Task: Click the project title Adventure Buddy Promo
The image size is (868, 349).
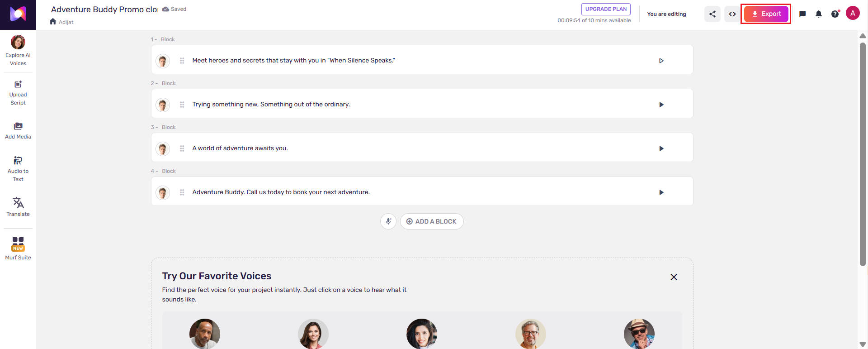Action: point(104,10)
